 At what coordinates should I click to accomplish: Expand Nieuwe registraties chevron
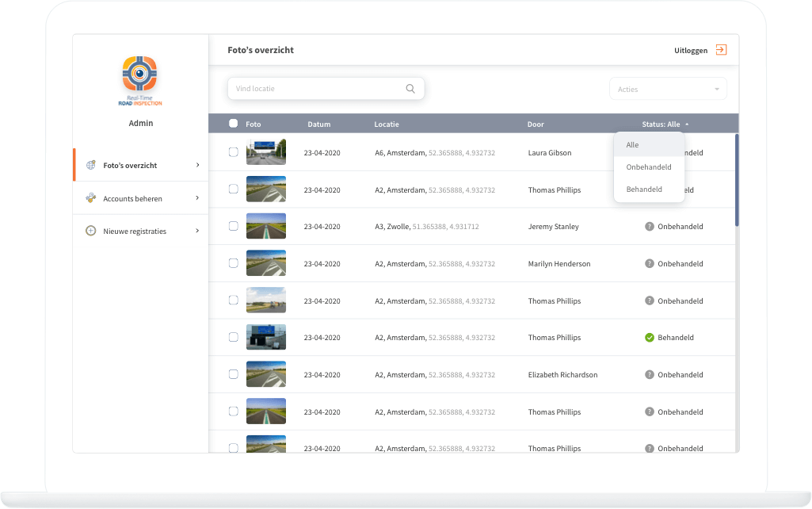pyautogui.click(x=198, y=231)
